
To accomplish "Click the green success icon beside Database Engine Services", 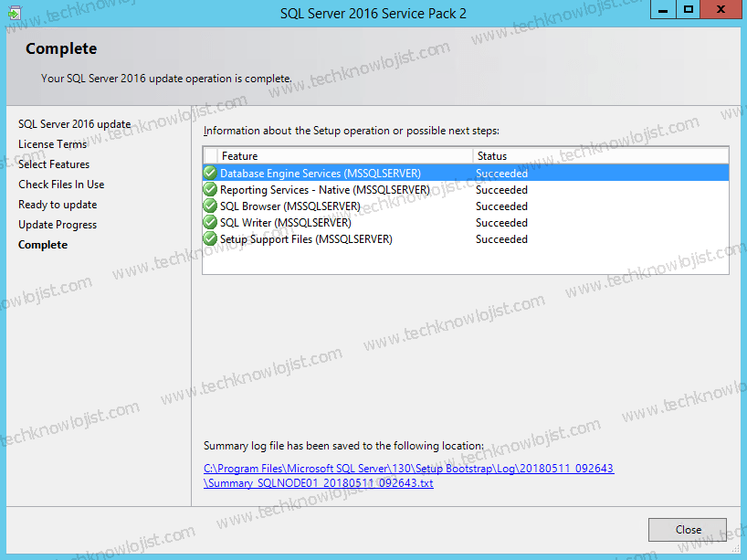I will click(x=209, y=173).
